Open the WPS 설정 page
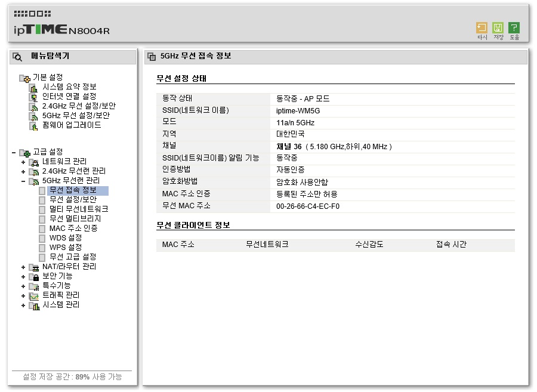 (66, 248)
